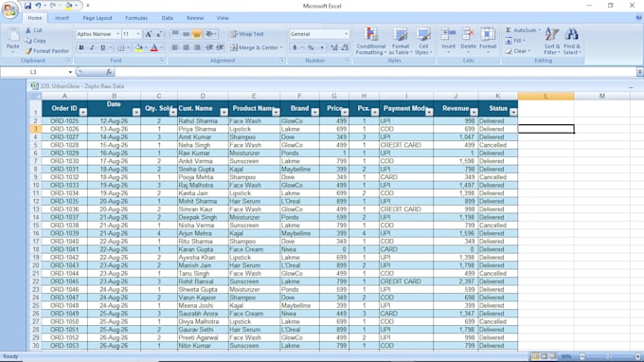
Task: Activate Format Painter
Action: (x=46, y=51)
